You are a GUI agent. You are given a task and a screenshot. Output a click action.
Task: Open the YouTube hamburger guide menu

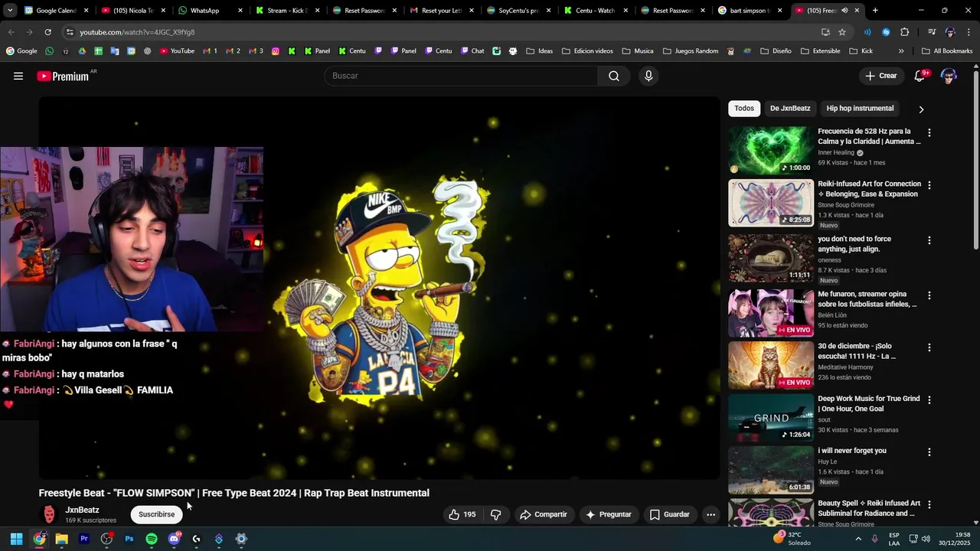click(18, 76)
